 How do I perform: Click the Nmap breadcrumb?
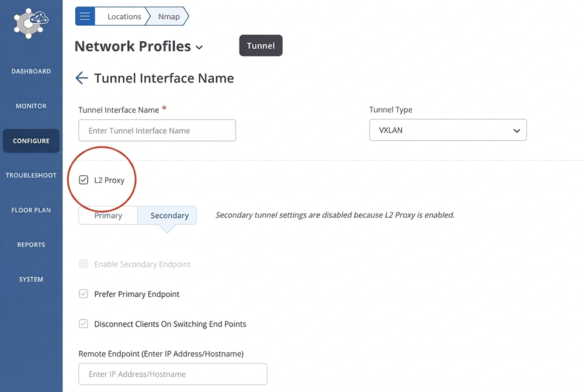(169, 16)
